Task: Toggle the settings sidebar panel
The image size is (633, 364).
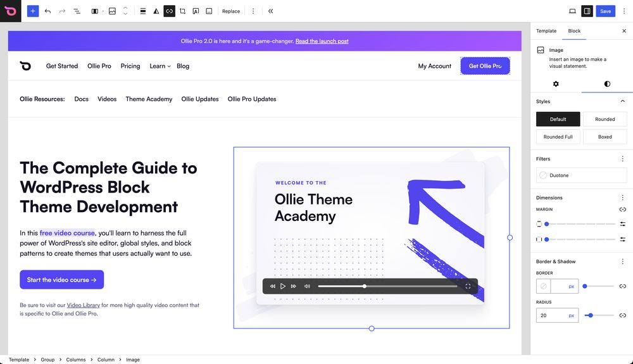Action: [587, 11]
